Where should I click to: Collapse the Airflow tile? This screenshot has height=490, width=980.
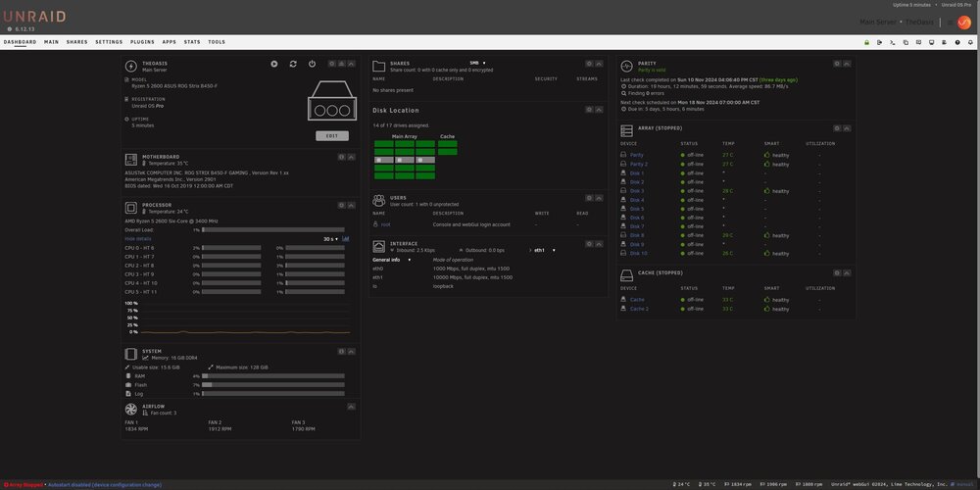[351, 407]
